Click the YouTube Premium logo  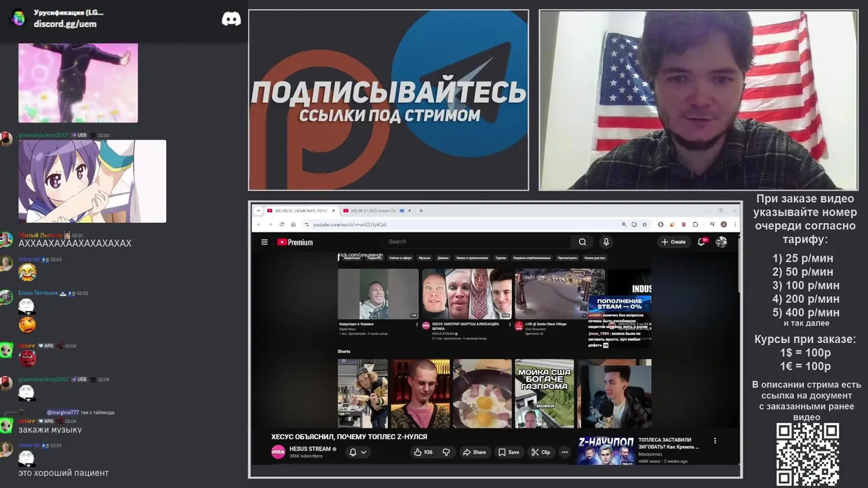point(295,242)
